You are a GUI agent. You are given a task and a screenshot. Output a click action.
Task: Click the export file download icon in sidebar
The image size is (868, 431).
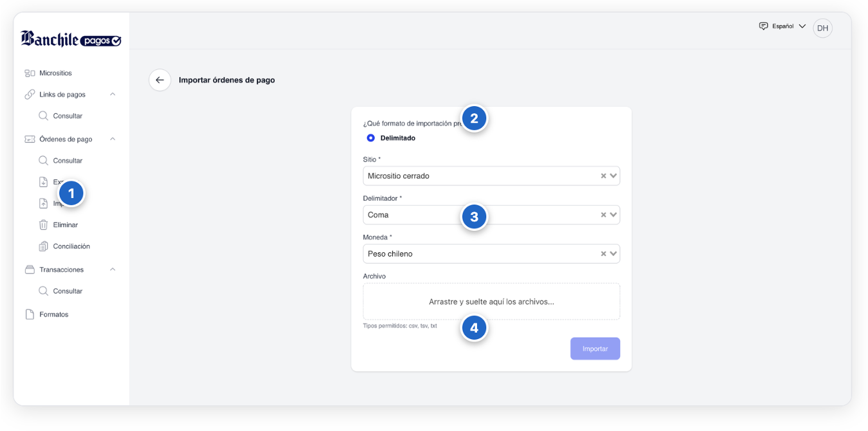[43, 182]
